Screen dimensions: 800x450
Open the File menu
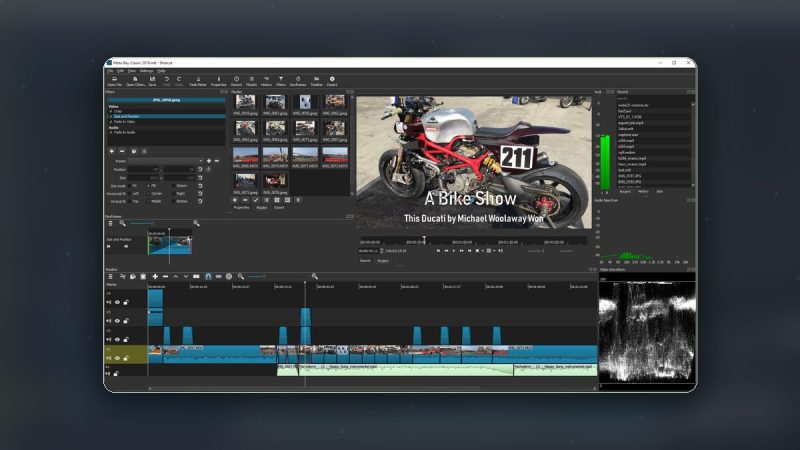[x=110, y=71]
